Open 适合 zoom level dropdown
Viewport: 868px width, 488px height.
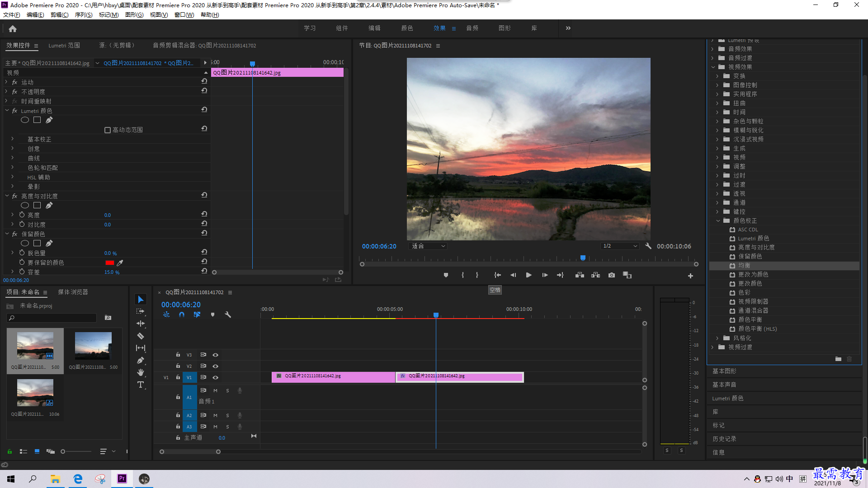point(428,246)
